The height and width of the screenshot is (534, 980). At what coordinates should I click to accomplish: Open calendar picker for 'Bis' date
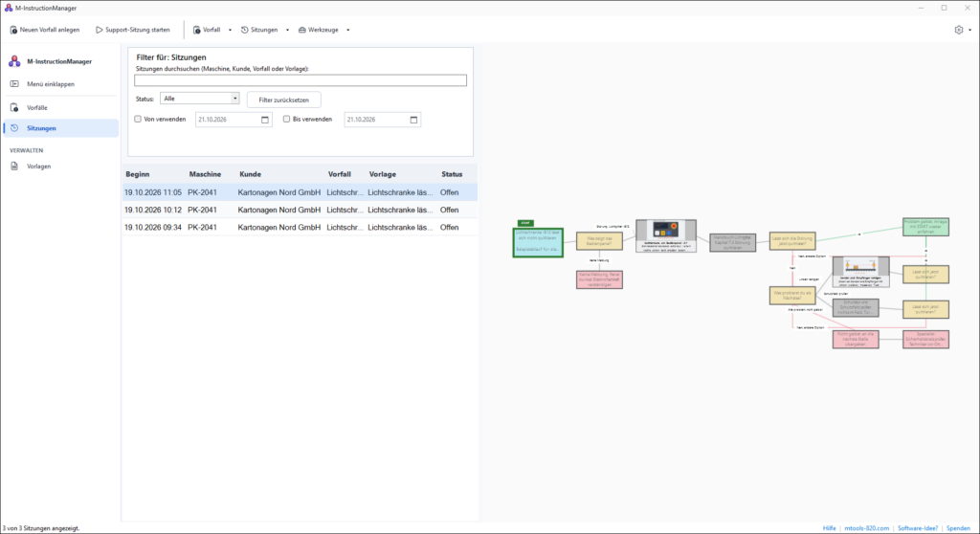(x=413, y=120)
